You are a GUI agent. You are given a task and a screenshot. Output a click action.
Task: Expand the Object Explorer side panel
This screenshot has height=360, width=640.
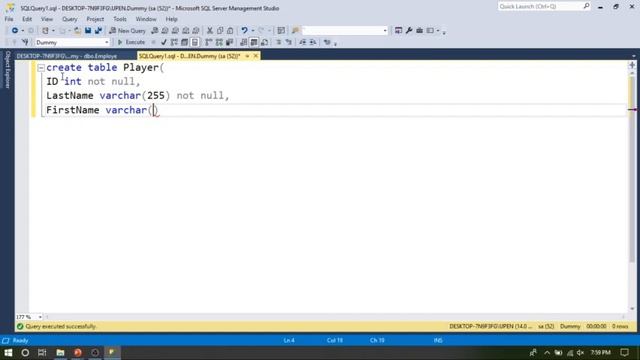click(7, 69)
